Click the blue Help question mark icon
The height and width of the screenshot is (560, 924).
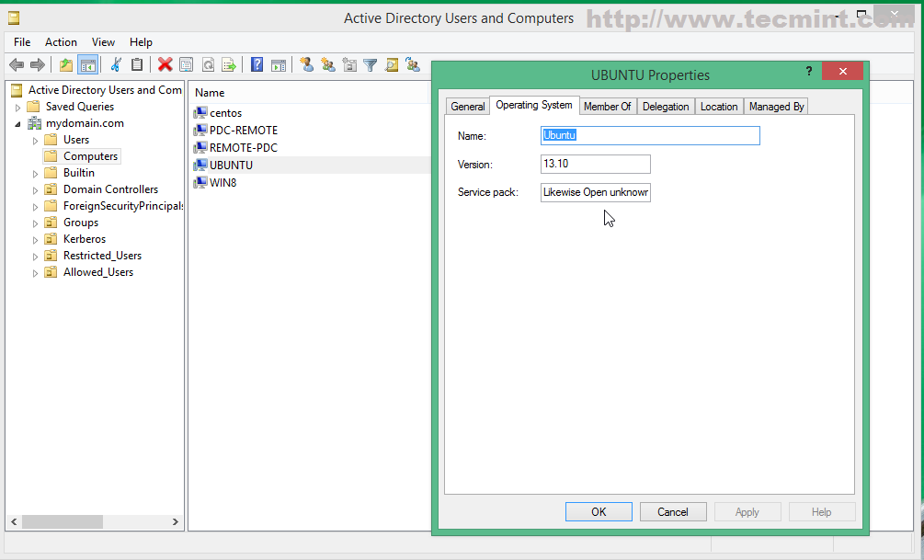(x=257, y=64)
